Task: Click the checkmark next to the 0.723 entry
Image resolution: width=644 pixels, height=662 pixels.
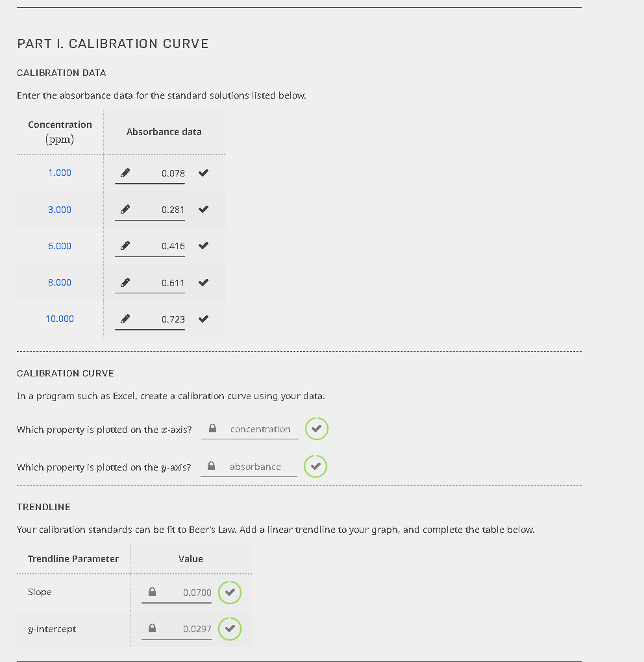Action: coord(204,319)
